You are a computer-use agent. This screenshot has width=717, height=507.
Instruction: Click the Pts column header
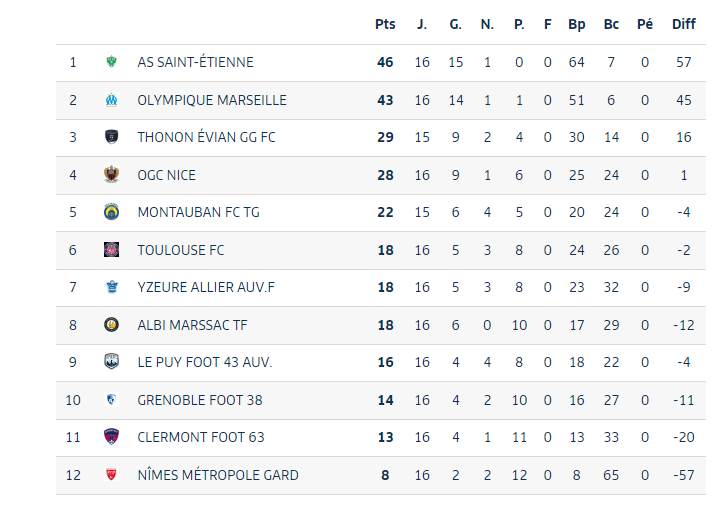click(385, 24)
